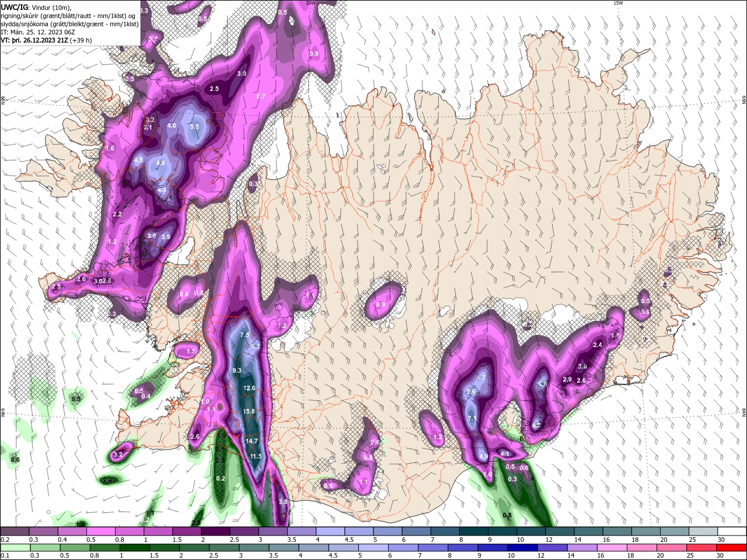Click the VT: þri. 26.12.2023 21Z (+39 h) line

click(47, 40)
